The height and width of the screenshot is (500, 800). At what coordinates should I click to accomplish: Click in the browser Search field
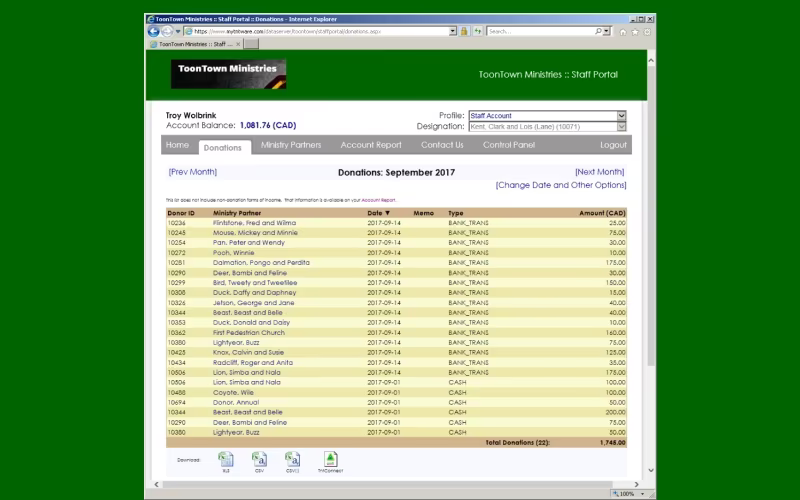(x=541, y=31)
